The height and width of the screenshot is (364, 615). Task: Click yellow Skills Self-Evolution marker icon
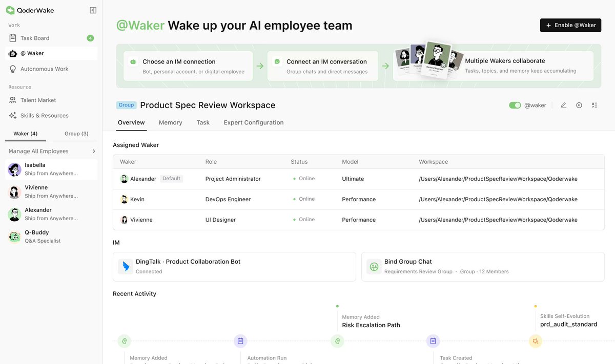pos(535,341)
